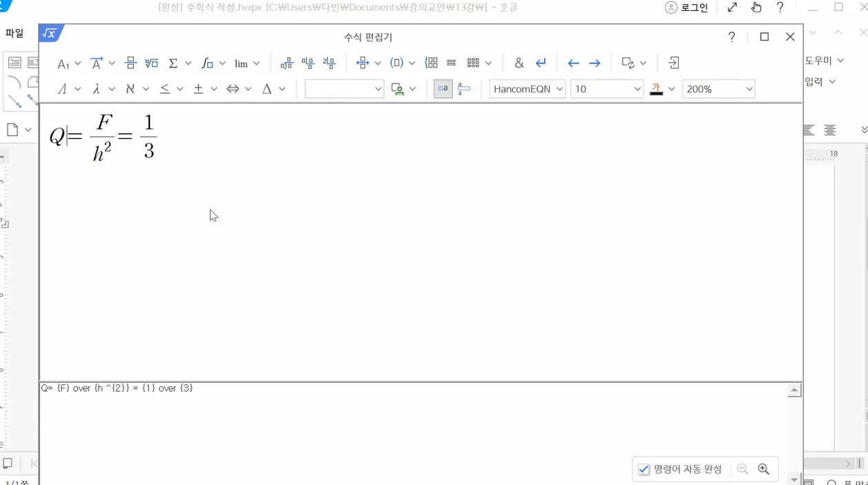868x485 pixels.
Task: Insert ampersand alignment mark
Action: [x=519, y=63]
